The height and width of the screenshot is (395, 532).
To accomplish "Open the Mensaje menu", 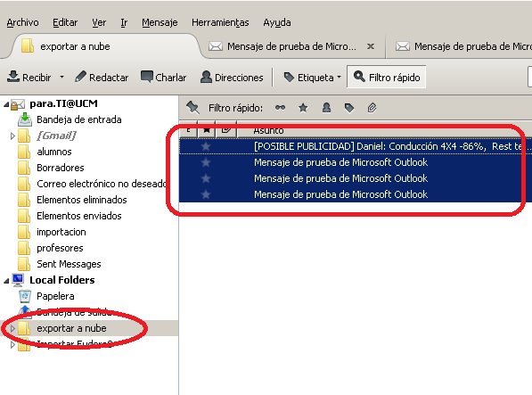I will tap(160, 22).
